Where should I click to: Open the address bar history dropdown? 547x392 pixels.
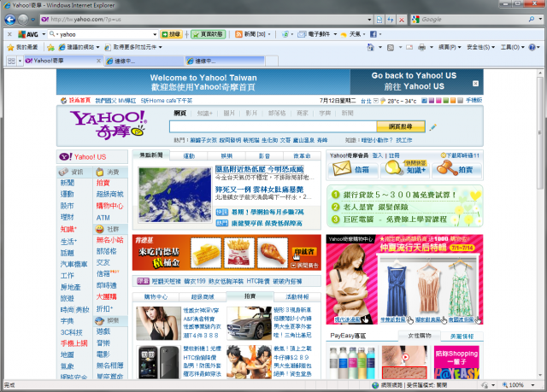point(369,20)
